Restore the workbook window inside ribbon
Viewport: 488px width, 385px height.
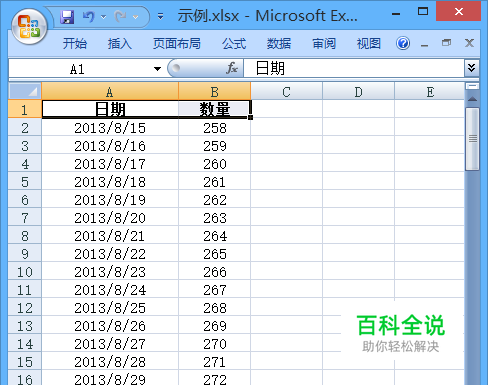[446, 43]
